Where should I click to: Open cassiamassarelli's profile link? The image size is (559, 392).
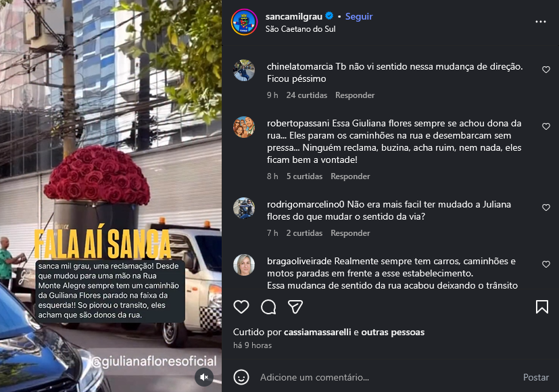[x=317, y=332]
